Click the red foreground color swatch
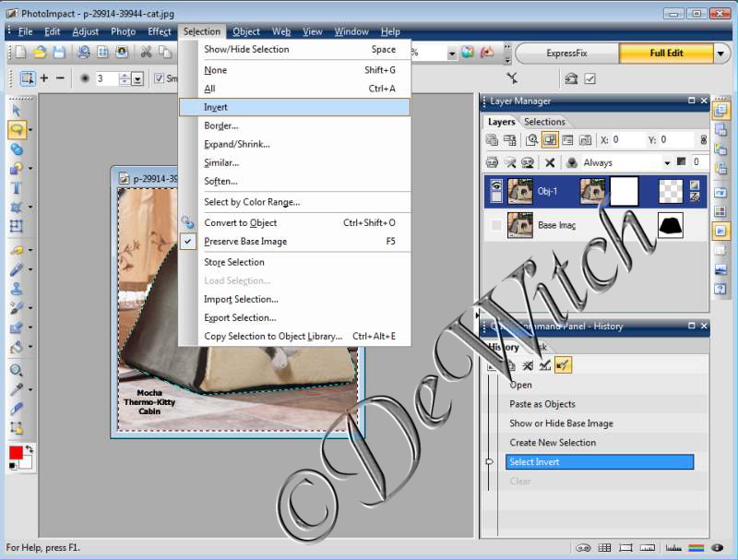This screenshot has width=738, height=560. 15,453
